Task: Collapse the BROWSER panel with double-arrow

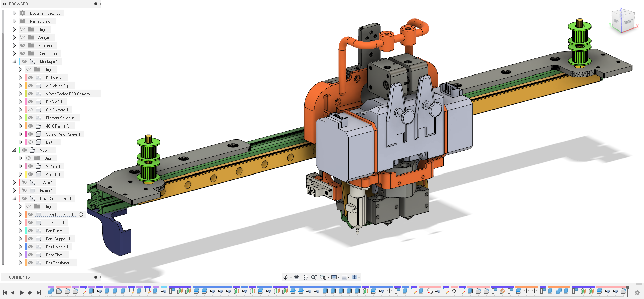Action: (4, 4)
